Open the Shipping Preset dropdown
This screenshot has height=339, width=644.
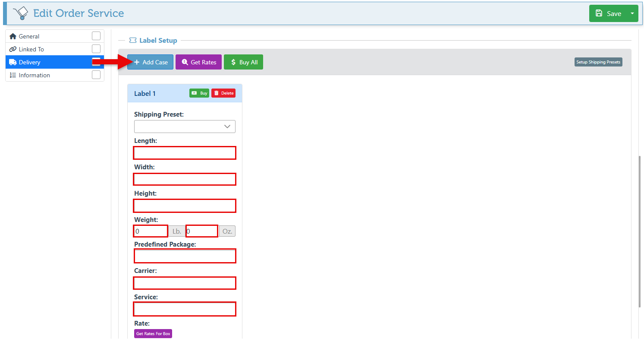[x=185, y=127]
